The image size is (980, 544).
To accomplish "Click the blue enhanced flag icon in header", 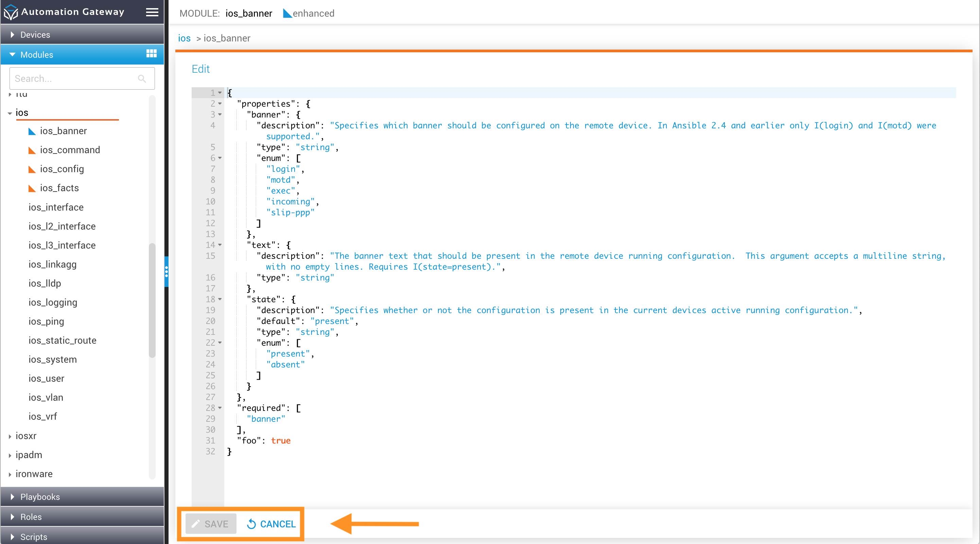I will (287, 13).
